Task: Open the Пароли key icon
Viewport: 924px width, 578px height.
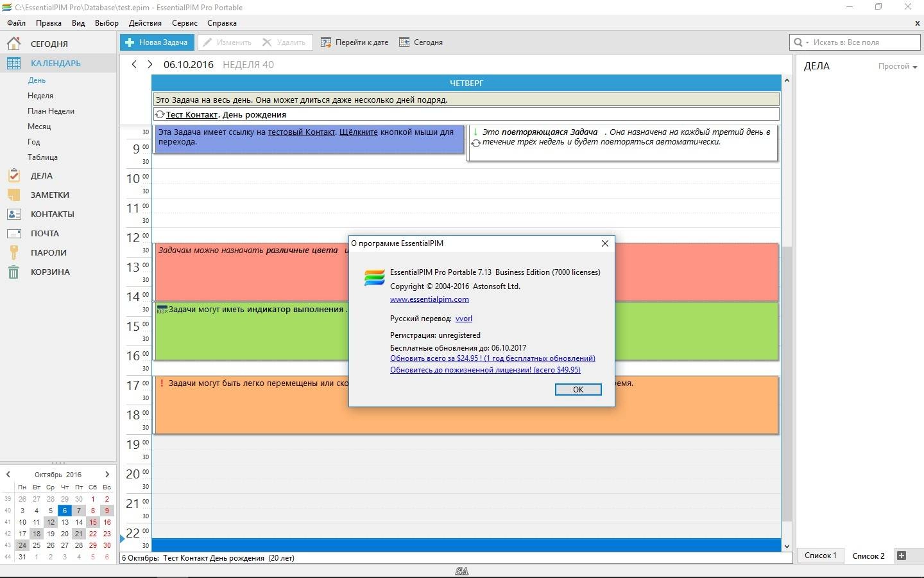Action: (x=13, y=252)
